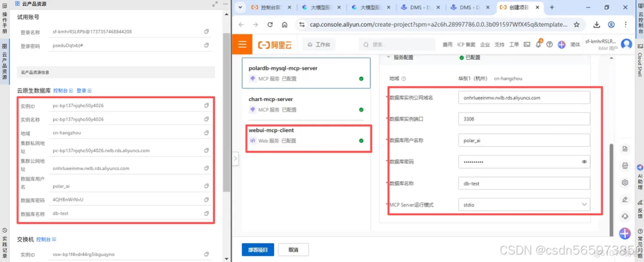
Task: Open the browser tab search chevron
Action: (x=240, y=8)
